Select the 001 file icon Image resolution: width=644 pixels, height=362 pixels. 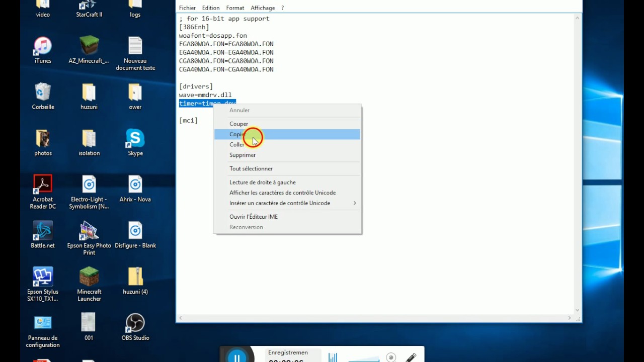click(89, 327)
